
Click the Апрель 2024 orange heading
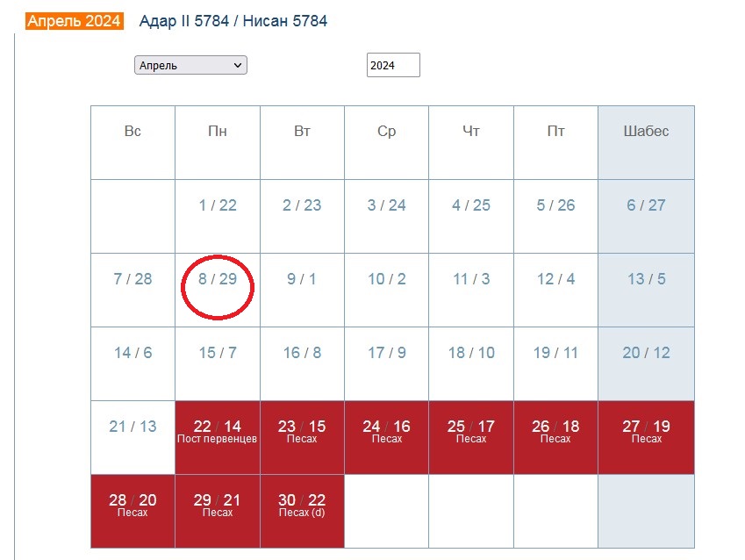pyautogui.click(x=75, y=21)
